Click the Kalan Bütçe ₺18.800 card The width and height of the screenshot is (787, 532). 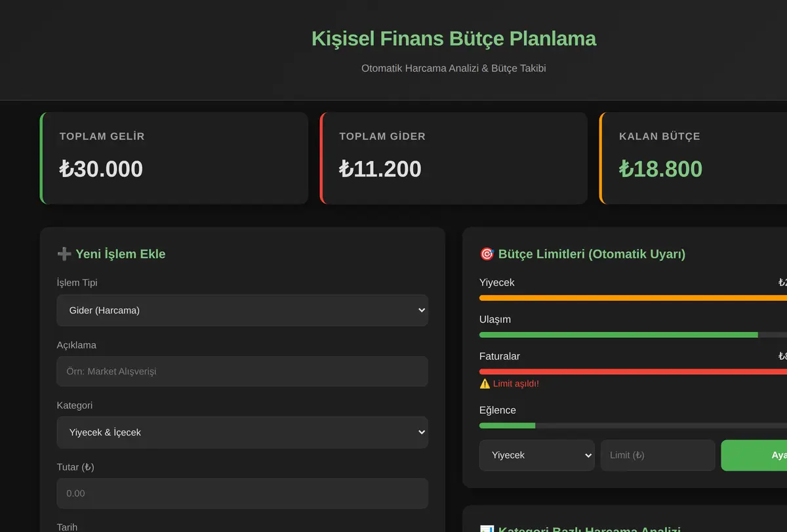pos(693,158)
